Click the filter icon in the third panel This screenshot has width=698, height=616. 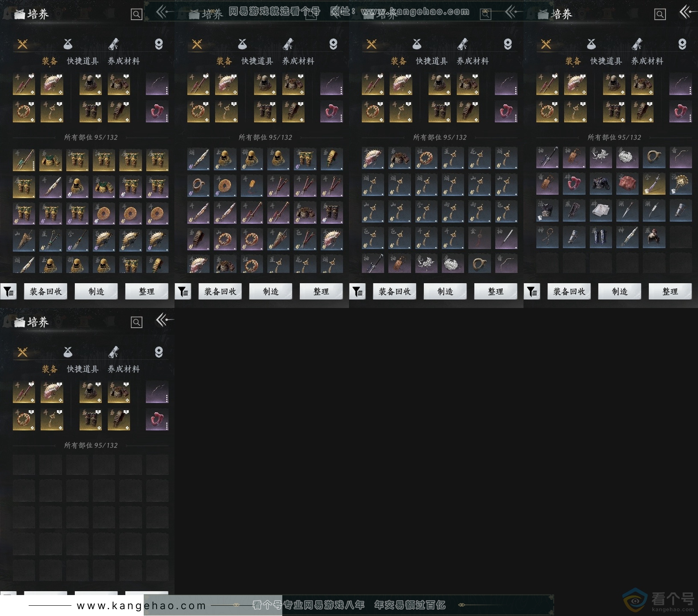(x=358, y=292)
